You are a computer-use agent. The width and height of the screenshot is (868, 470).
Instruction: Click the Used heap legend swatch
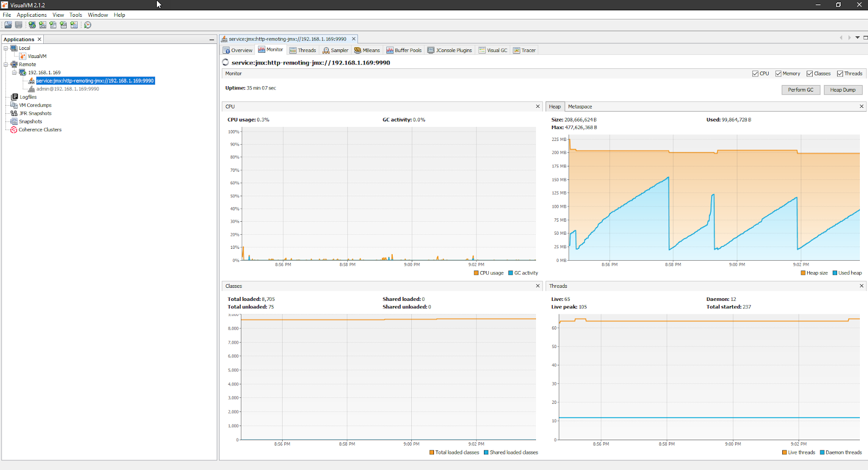835,273
